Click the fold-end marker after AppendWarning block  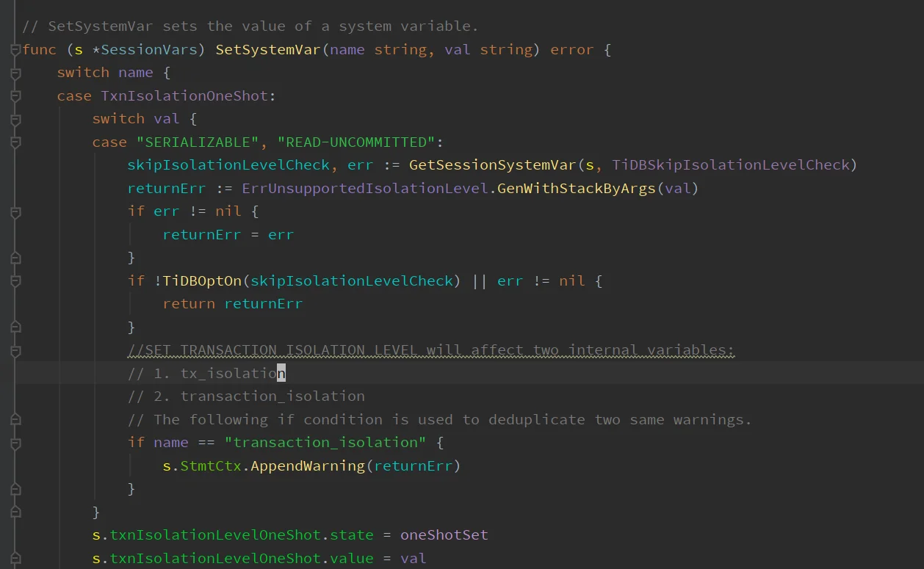tap(16, 489)
